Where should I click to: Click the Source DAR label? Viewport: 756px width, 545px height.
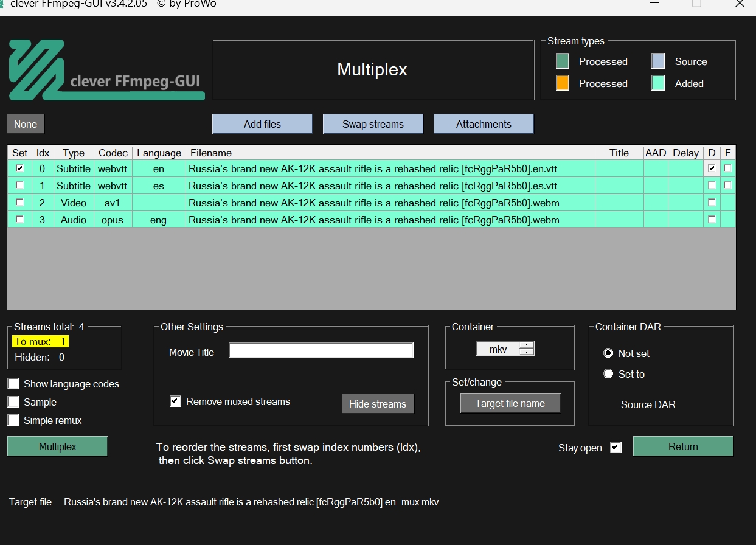[648, 404]
